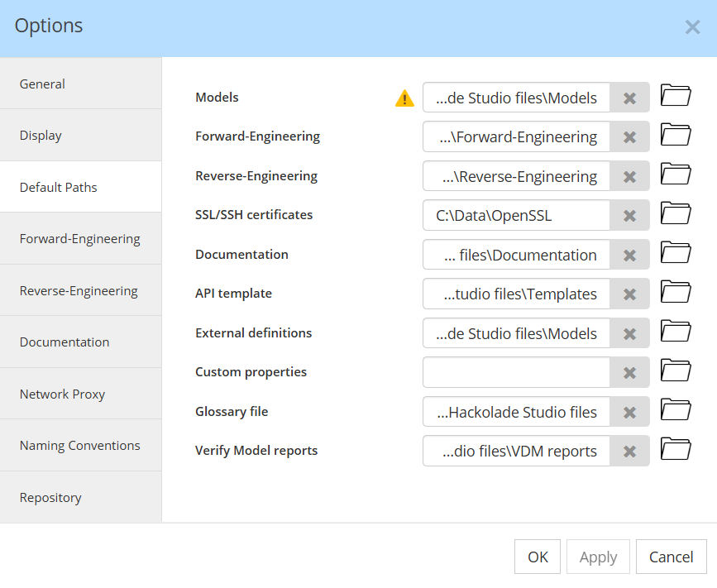Image resolution: width=717 pixels, height=588 pixels.
Task: Open folder picker for API template
Action: click(x=675, y=292)
